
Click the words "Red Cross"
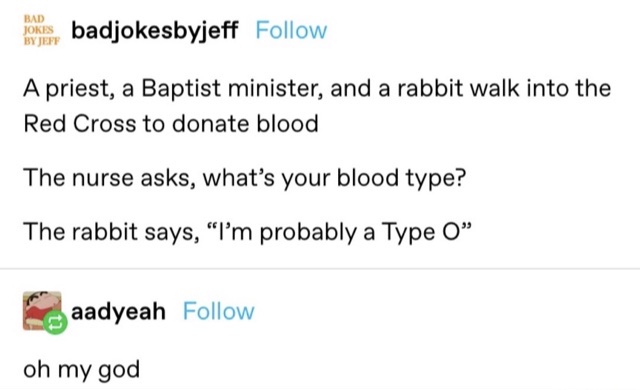[x=80, y=124]
